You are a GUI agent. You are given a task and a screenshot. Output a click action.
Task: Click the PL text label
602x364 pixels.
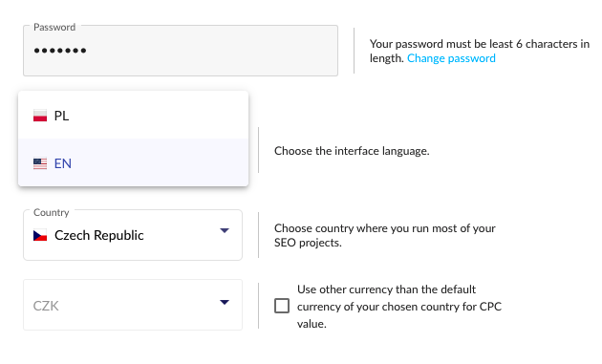point(61,116)
